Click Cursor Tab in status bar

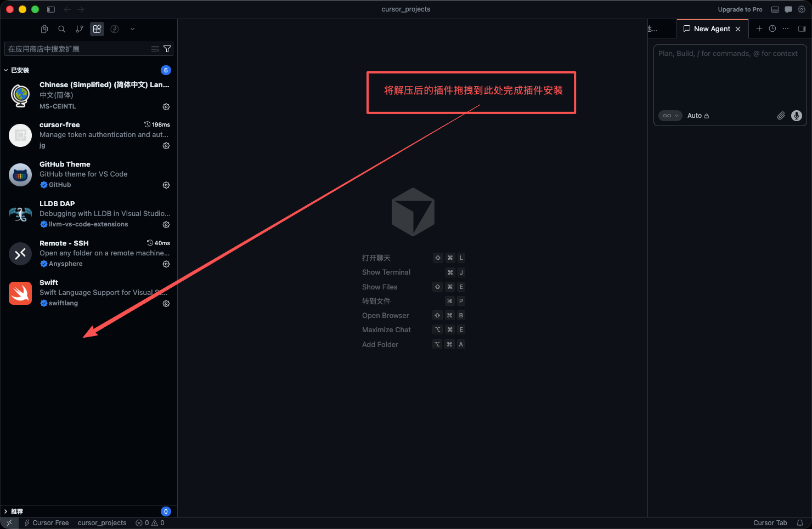tap(770, 523)
